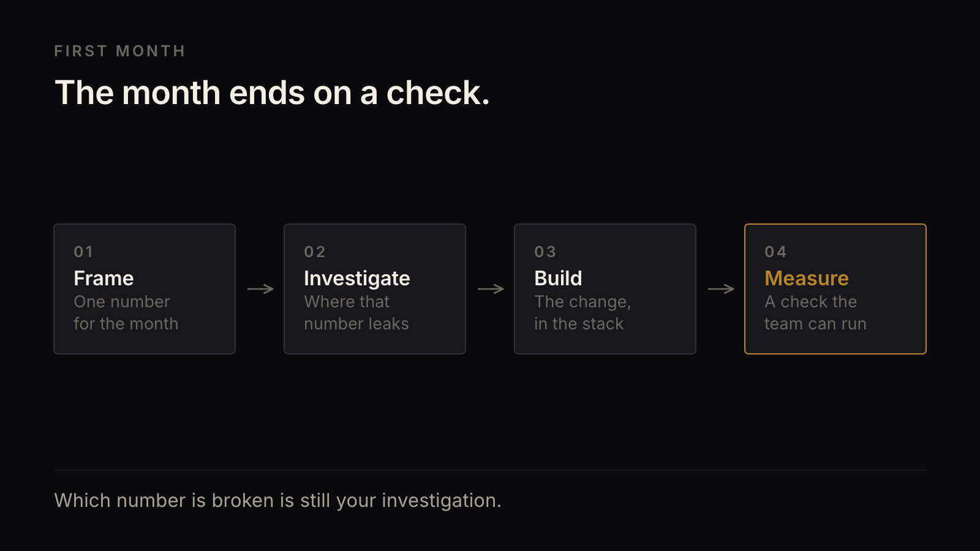Click the arrow between Investigate and Build

tap(491, 289)
